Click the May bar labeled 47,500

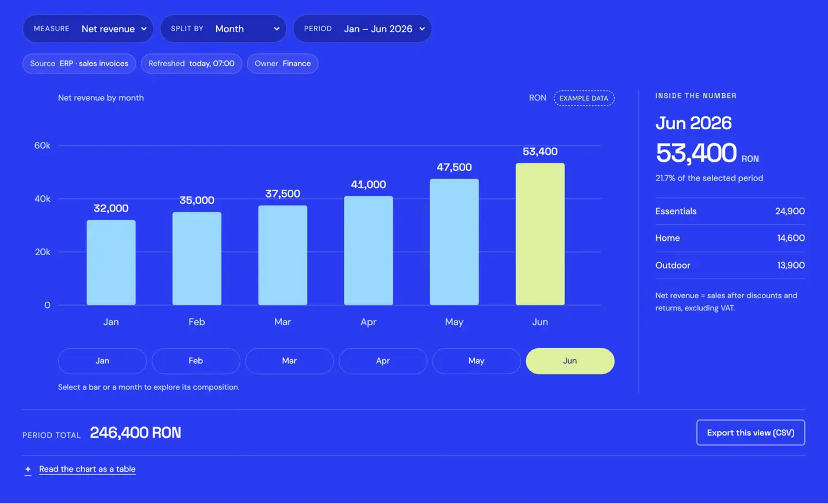pyautogui.click(x=454, y=242)
